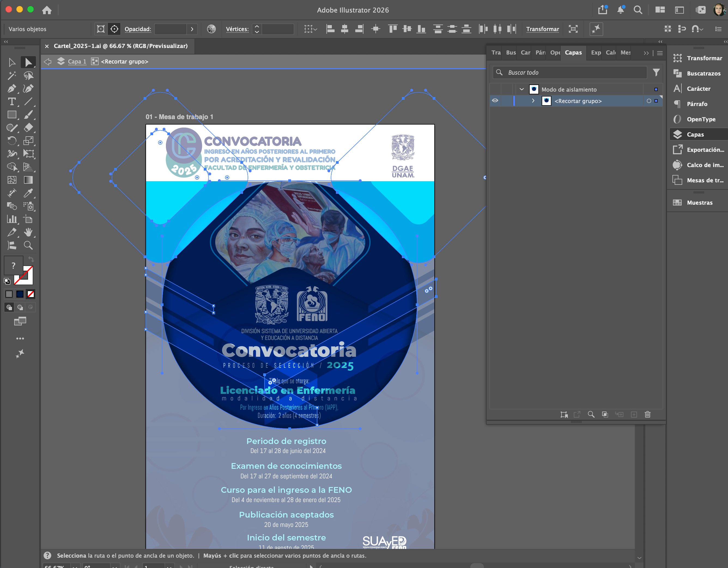Image resolution: width=728 pixels, height=568 pixels.
Task: Click the Opacidad label link
Action: pyautogui.click(x=138, y=29)
